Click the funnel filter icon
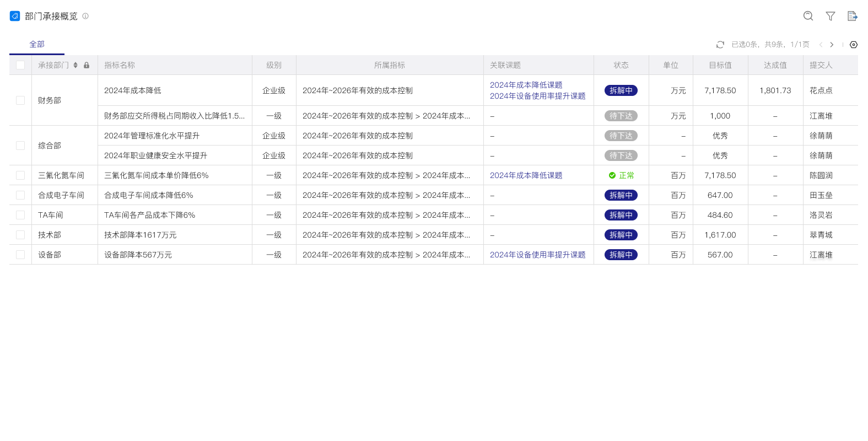This screenshot has width=868, height=441. (830, 16)
